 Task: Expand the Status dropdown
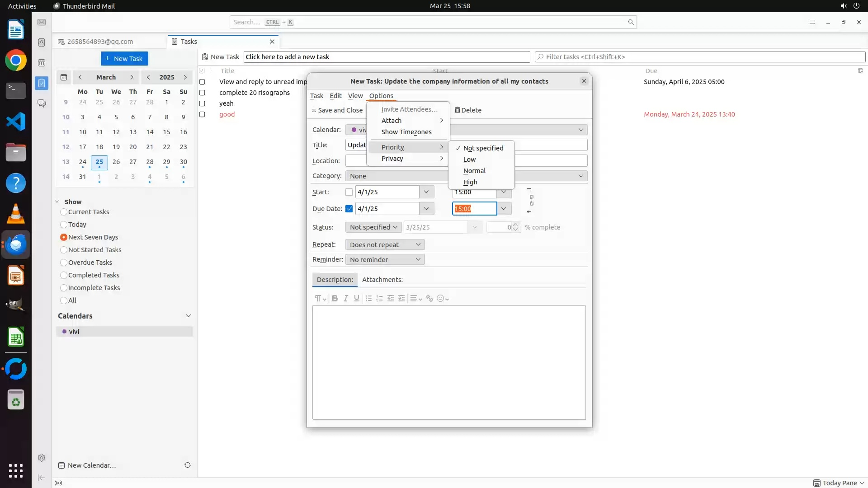(x=373, y=227)
